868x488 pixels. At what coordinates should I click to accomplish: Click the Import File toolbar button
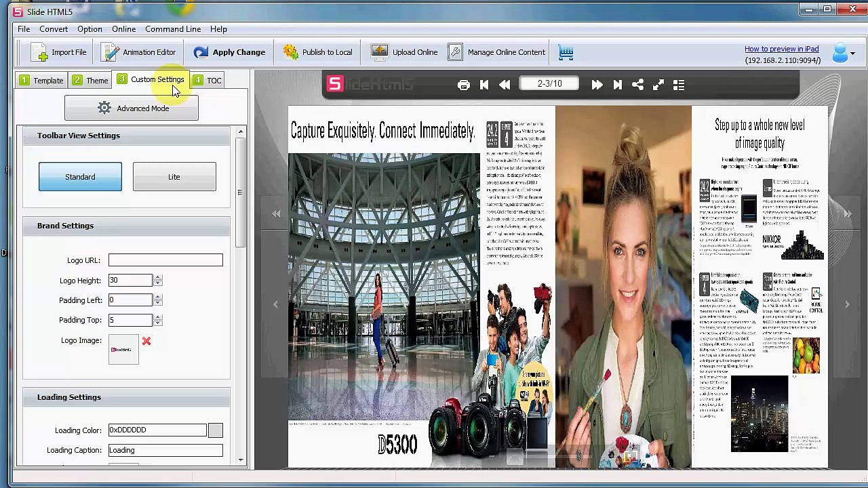[x=60, y=52]
